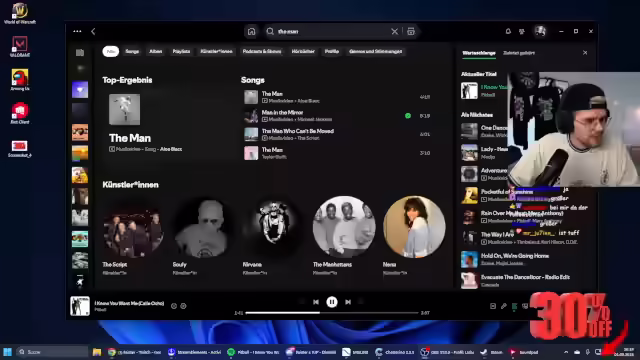Click the Spotify home icon
The image size is (640, 360).
pos(251,31)
